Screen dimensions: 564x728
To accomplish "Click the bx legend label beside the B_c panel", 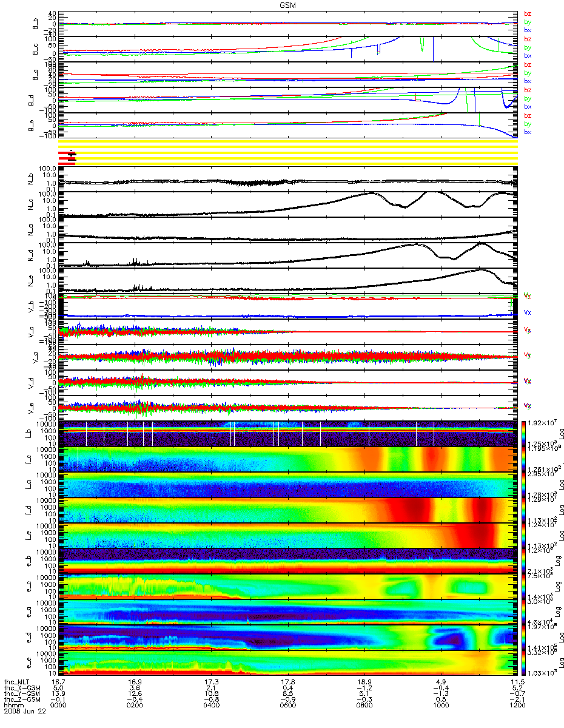I will tap(528, 55).
